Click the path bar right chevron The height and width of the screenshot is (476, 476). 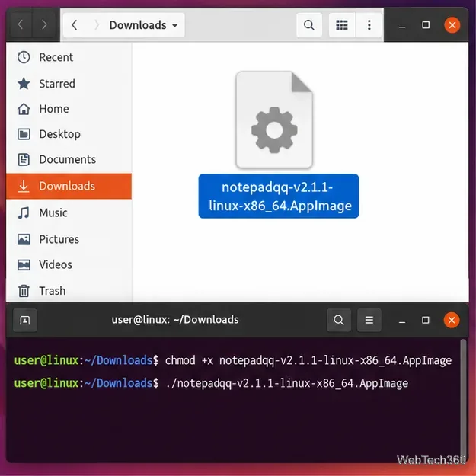coord(97,25)
